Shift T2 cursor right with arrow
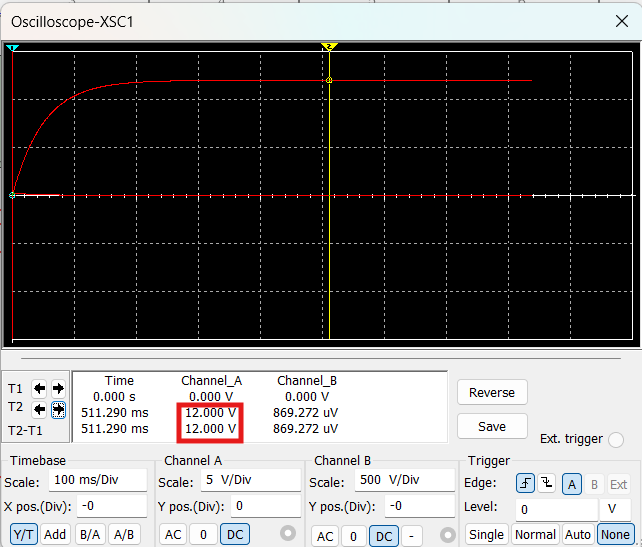Screen dimensions: 642x547 [x=58, y=408]
